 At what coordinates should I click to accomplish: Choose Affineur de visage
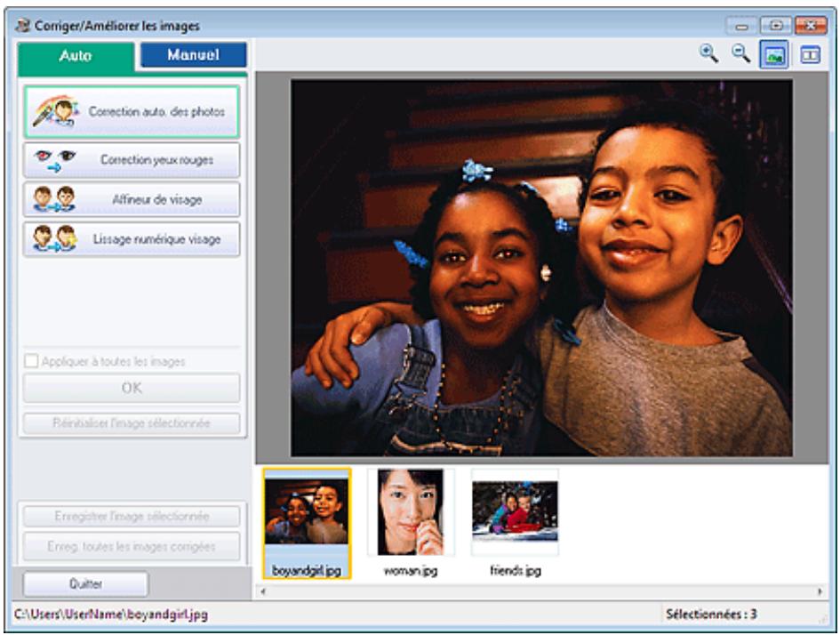point(132,199)
